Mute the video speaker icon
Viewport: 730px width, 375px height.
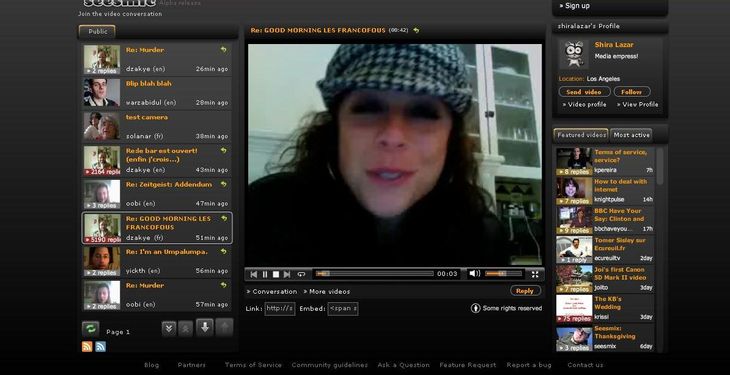pos(474,274)
